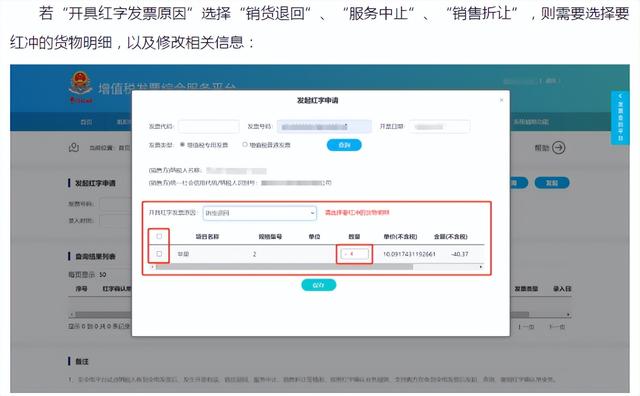Click the 发起 button on background page
This screenshot has height=396, width=640.
point(552,183)
